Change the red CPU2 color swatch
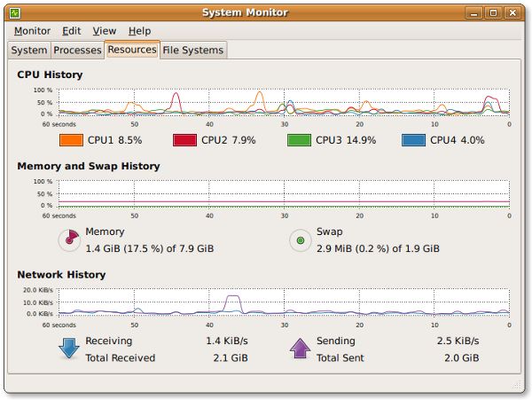The image size is (532, 400). coord(184,140)
